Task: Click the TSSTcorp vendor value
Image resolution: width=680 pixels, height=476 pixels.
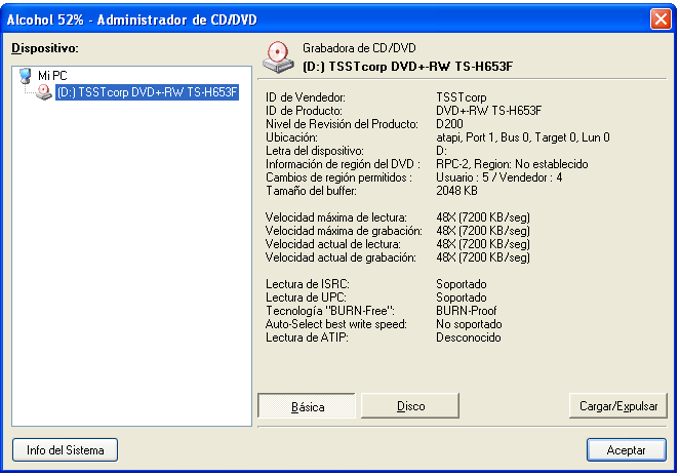Action: tap(461, 98)
